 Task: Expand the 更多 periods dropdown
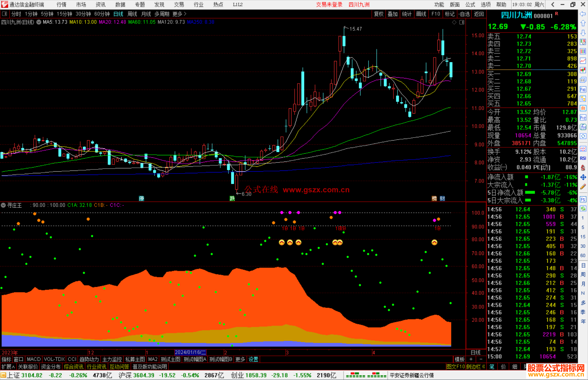[x=179, y=14]
